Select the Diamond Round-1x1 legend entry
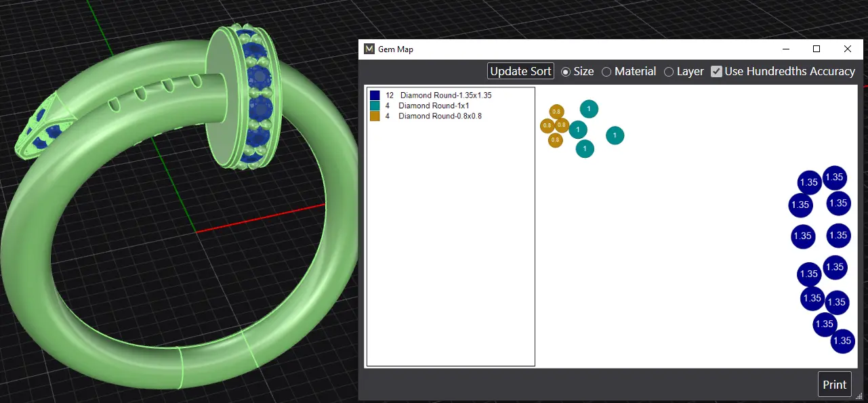Screen dimensions: 868x403 tap(434, 106)
